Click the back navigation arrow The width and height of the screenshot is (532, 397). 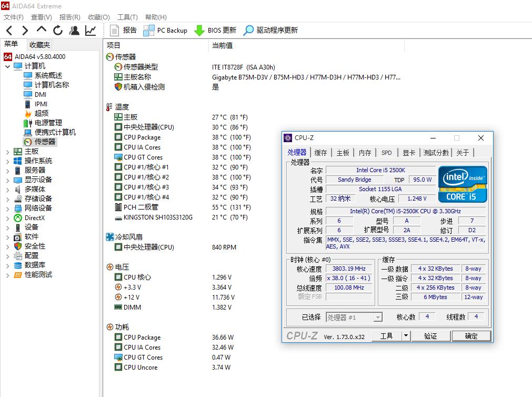click(8, 31)
